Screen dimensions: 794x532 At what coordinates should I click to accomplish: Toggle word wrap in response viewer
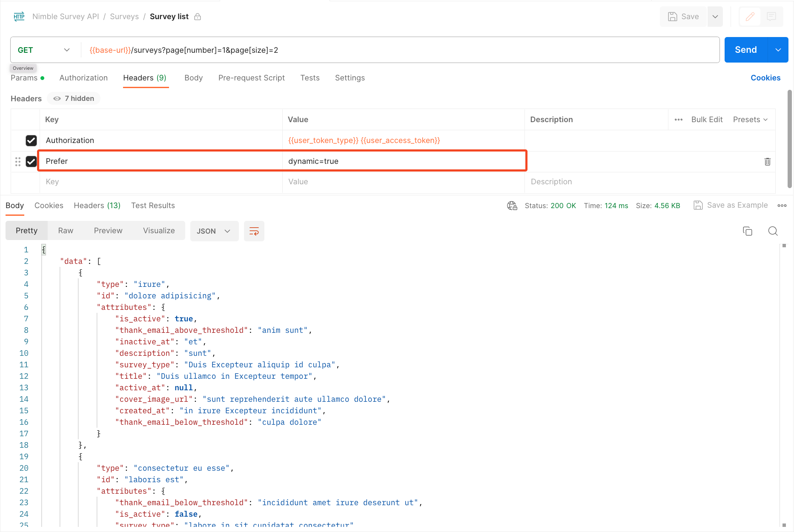254,231
